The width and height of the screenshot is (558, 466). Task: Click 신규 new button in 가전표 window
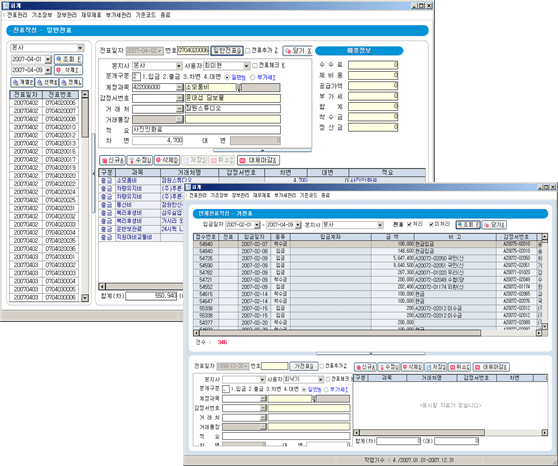365,367
